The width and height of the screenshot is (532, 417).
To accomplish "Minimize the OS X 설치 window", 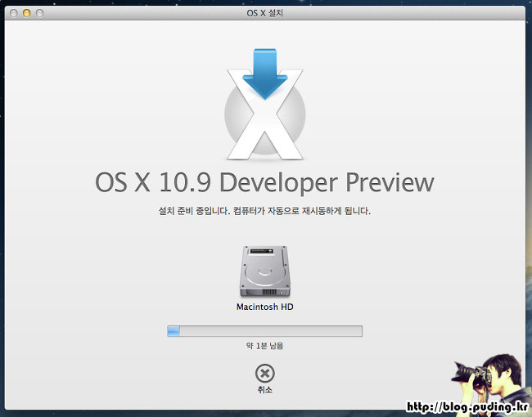I will [26, 13].
